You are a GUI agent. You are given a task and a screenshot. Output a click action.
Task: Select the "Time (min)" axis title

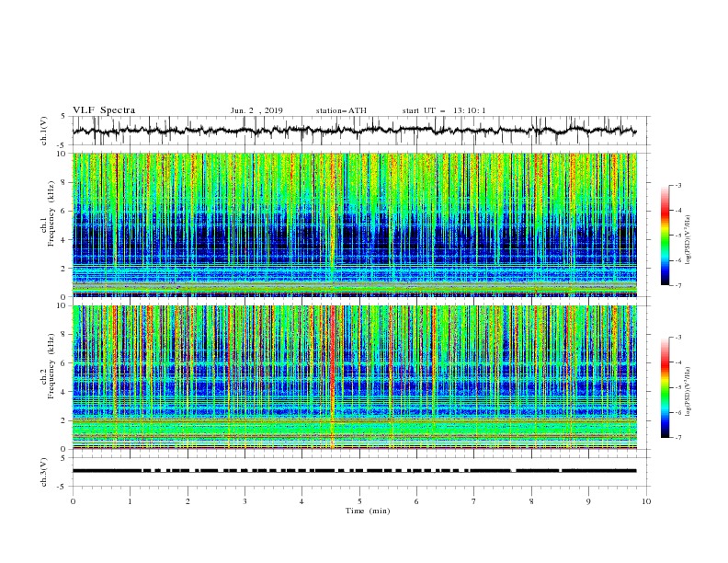pos(368,511)
